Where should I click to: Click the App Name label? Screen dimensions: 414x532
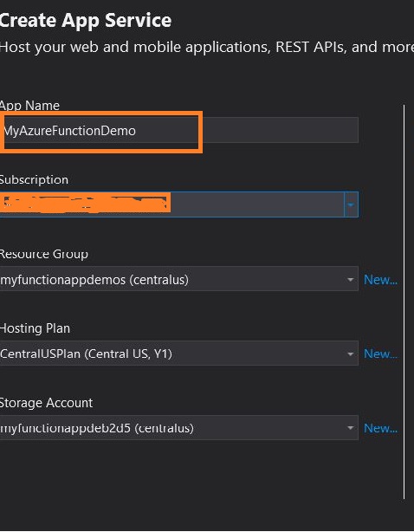coord(29,106)
